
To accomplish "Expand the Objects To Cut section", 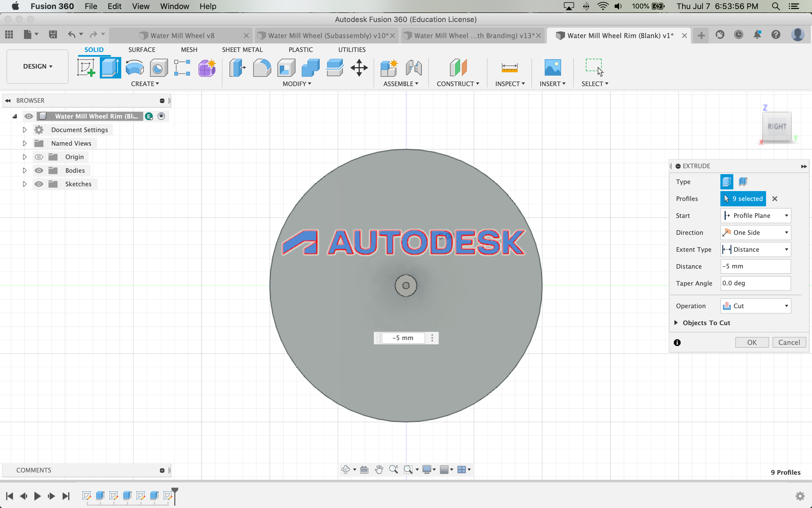I will click(x=676, y=323).
